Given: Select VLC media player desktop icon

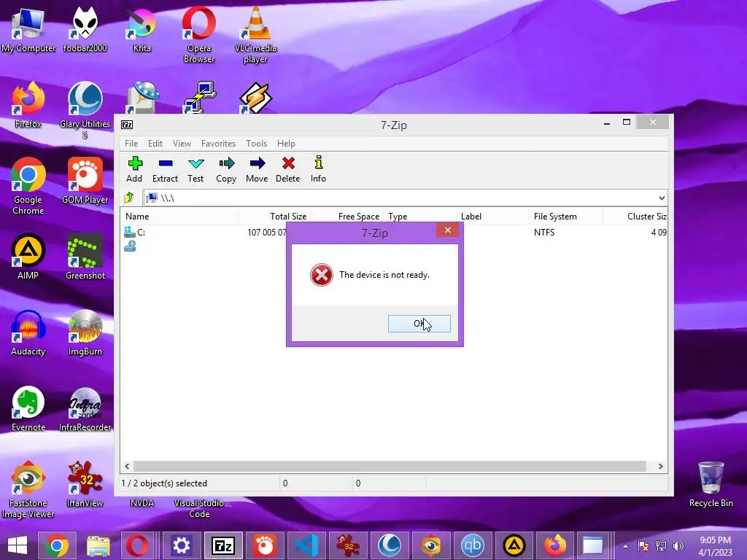Looking at the screenshot, I should (255, 35).
